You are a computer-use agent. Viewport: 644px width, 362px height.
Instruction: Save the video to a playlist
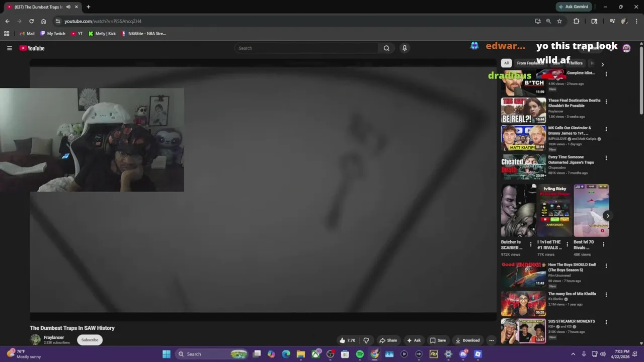(438, 340)
